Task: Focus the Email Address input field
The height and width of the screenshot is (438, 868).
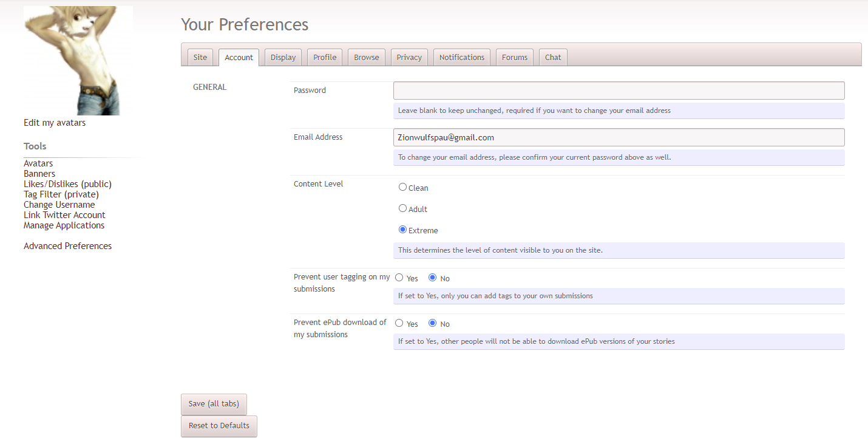Action: pyautogui.click(x=619, y=137)
